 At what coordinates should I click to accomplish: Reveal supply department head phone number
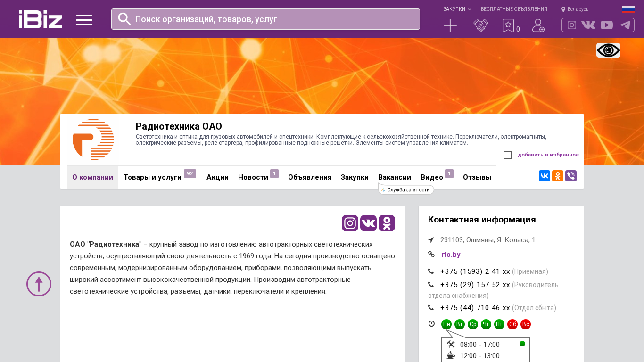(x=475, y=285)
